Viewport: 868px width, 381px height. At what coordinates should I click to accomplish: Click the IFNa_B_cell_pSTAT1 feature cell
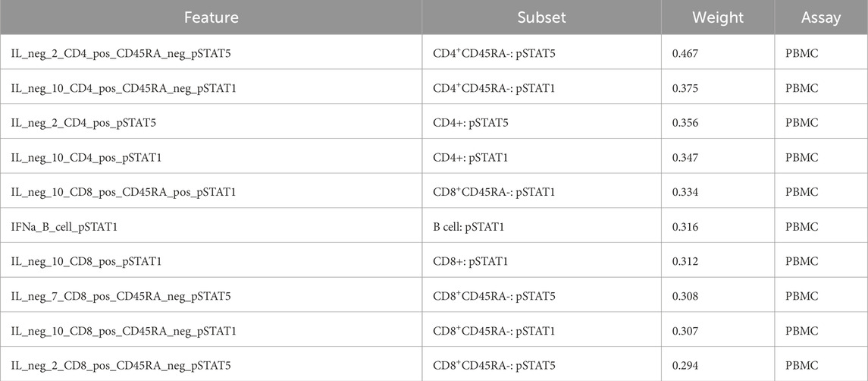pos(66,227)
